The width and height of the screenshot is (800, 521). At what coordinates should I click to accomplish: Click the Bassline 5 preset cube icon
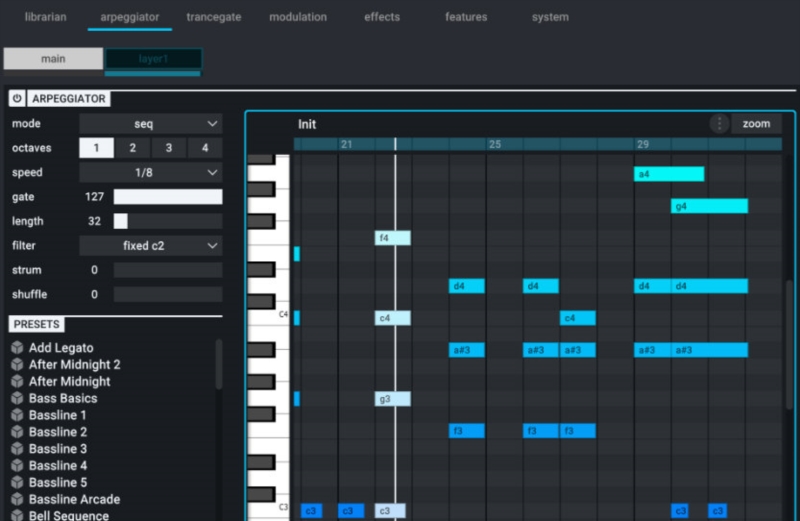click(17, 482)
